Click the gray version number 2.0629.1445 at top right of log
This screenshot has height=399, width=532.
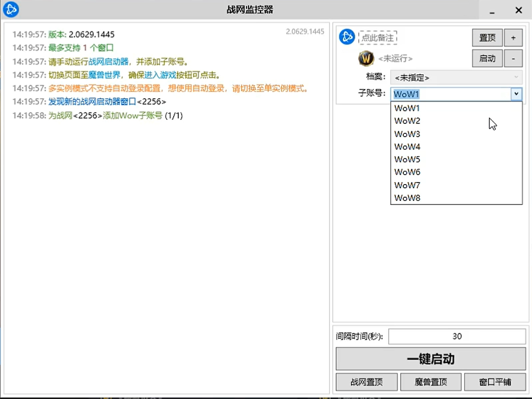[305, 31]
